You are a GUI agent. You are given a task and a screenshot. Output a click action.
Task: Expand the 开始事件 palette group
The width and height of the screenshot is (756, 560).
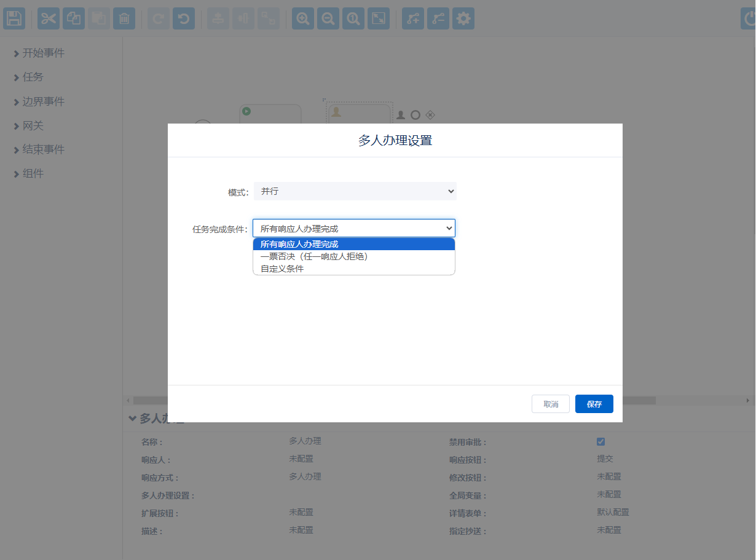point(43,53)
